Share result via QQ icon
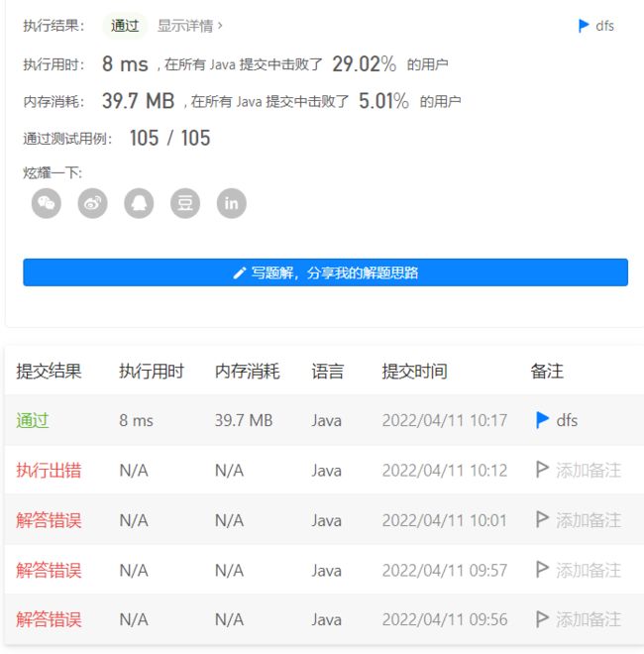The width and height of the screenshot is (644, 654). point(139,203)
